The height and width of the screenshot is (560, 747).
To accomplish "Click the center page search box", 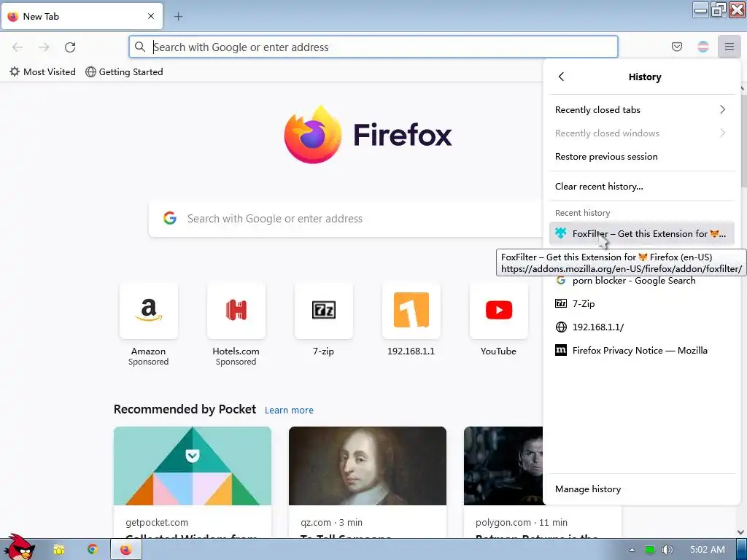I will [345, 219].
